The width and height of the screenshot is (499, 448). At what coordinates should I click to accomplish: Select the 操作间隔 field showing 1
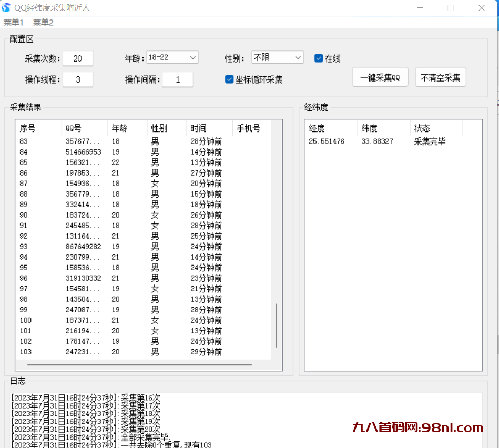click(178, 79)
